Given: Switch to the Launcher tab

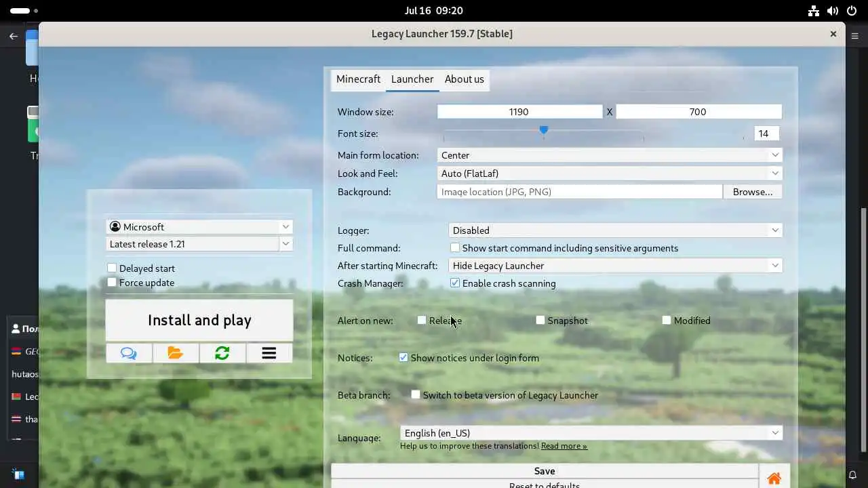Looking at the screenshot, I should pyautogui.click(x=412, y=79).
